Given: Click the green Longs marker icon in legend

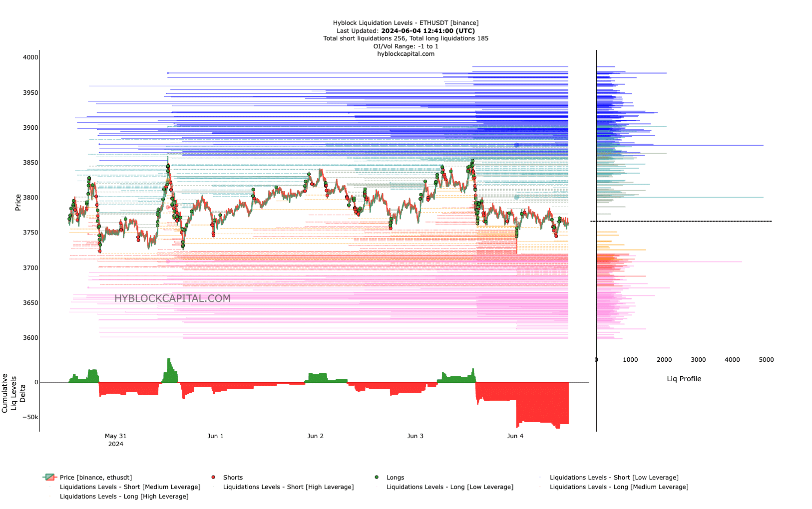Looking at the screenshot, I should click(377, 478).
